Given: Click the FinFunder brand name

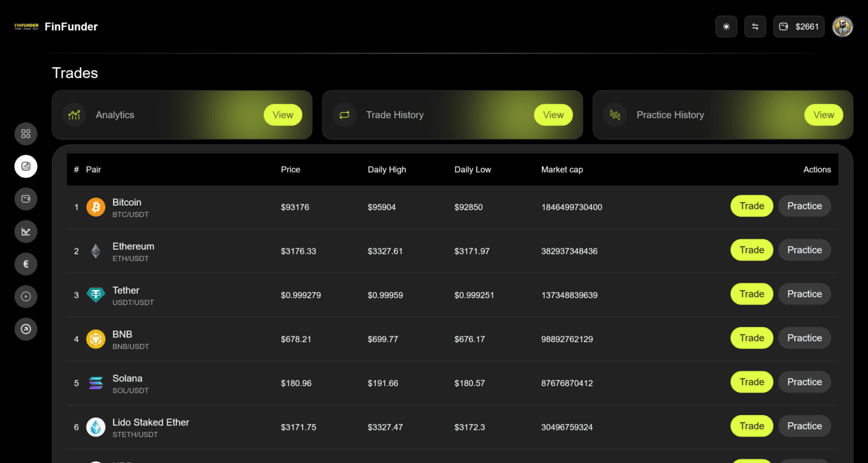Looking at the screenshot, I should tap(71, 27).
